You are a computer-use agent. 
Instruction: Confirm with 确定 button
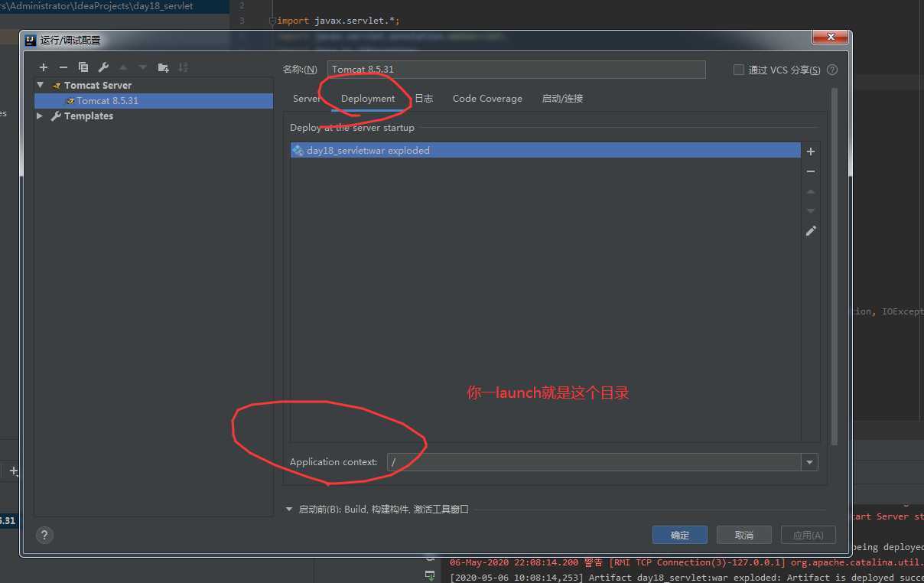pos(679,535)
